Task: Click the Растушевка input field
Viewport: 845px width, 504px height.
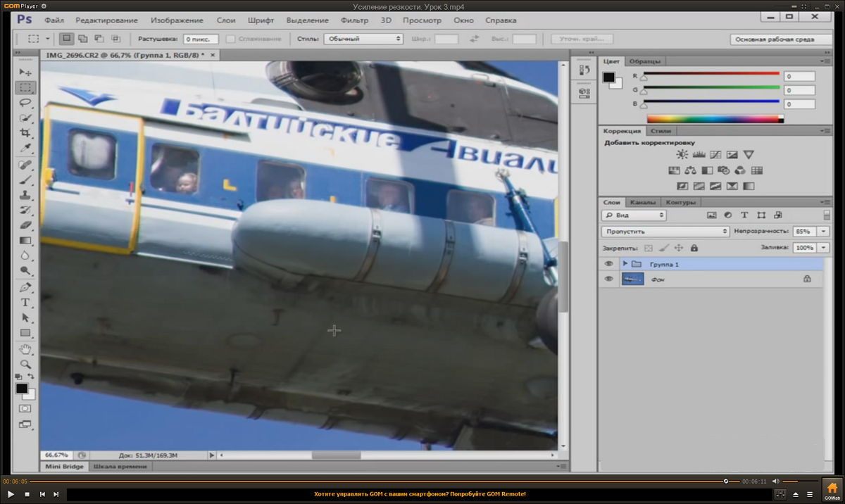Action: click(x=201, y=39)
